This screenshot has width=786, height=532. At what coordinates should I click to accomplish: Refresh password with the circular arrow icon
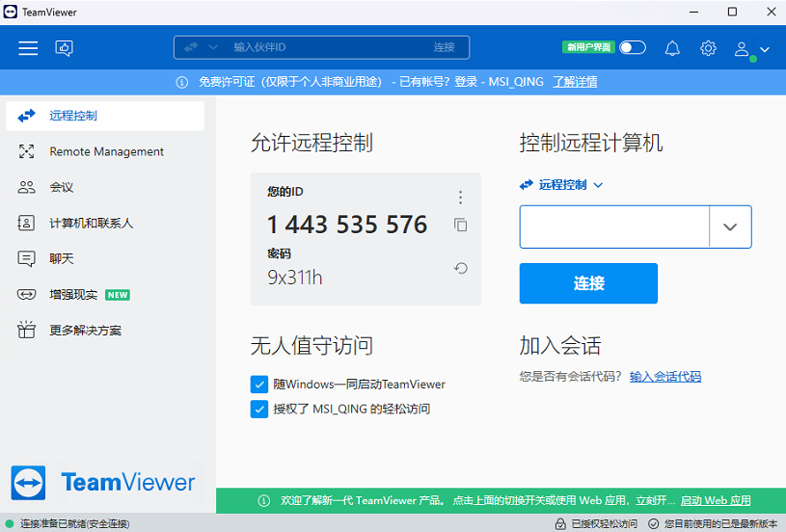coord(461,269)
